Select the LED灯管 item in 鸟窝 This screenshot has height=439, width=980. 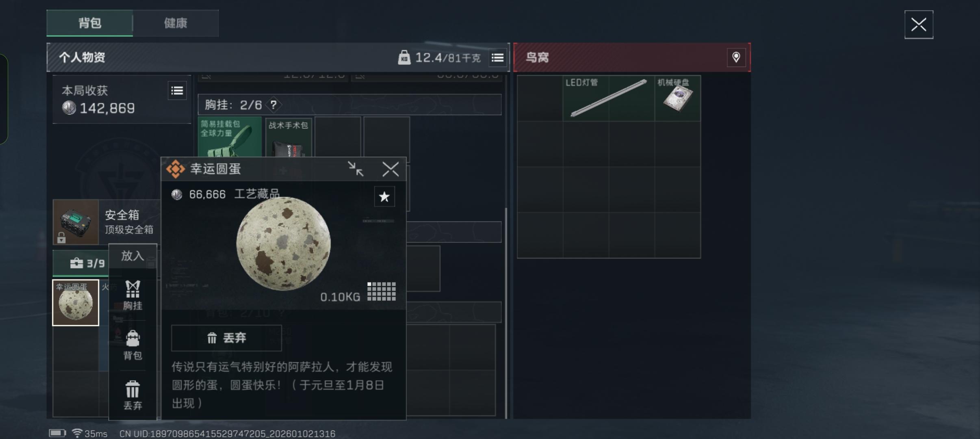(x=608, y=98)
